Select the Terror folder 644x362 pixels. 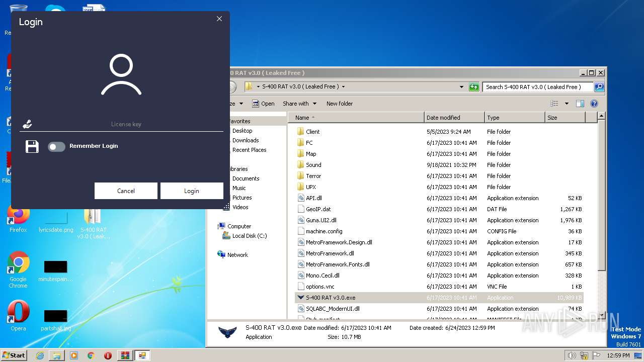pos(313,176)
